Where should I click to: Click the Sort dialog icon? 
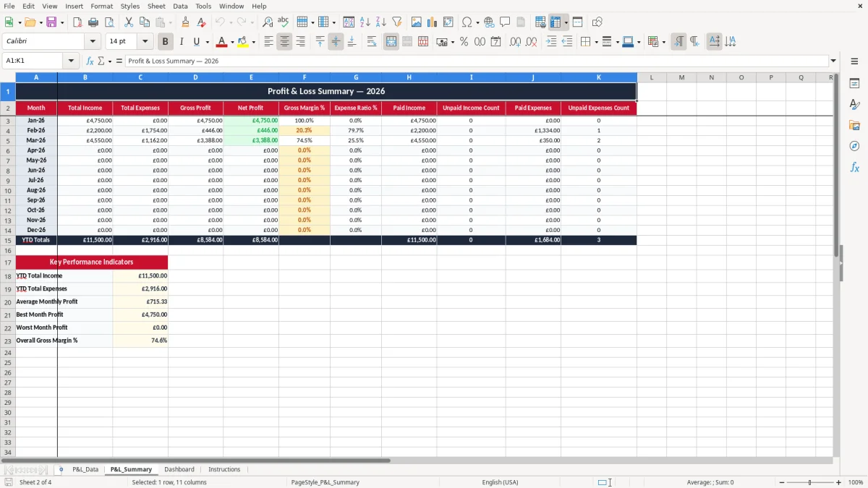349,22
